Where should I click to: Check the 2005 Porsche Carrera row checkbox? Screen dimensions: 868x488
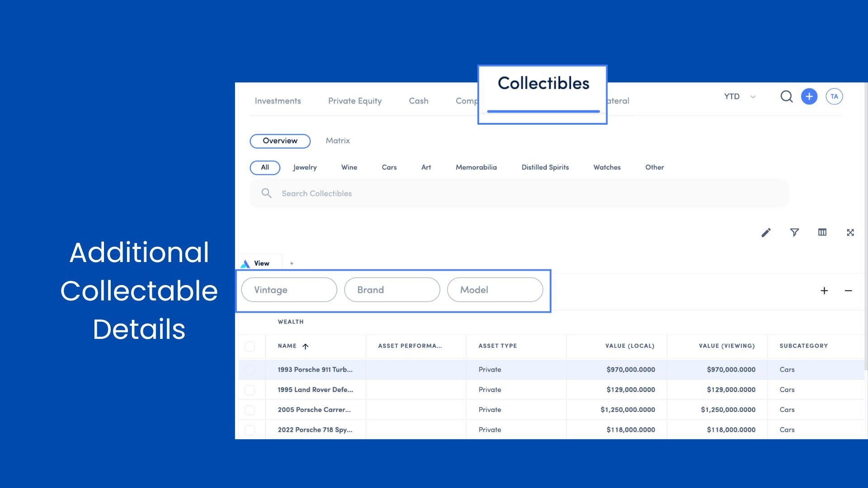click(250, 410)
